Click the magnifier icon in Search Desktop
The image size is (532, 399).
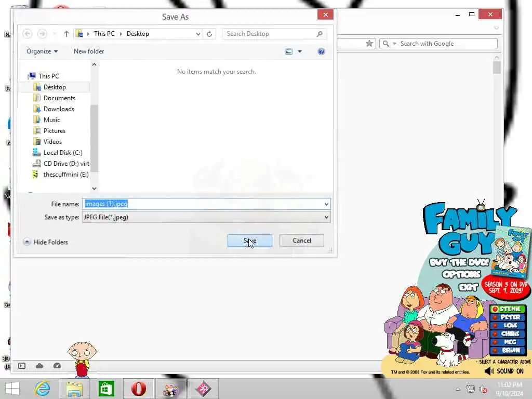(x=320, y=34)
